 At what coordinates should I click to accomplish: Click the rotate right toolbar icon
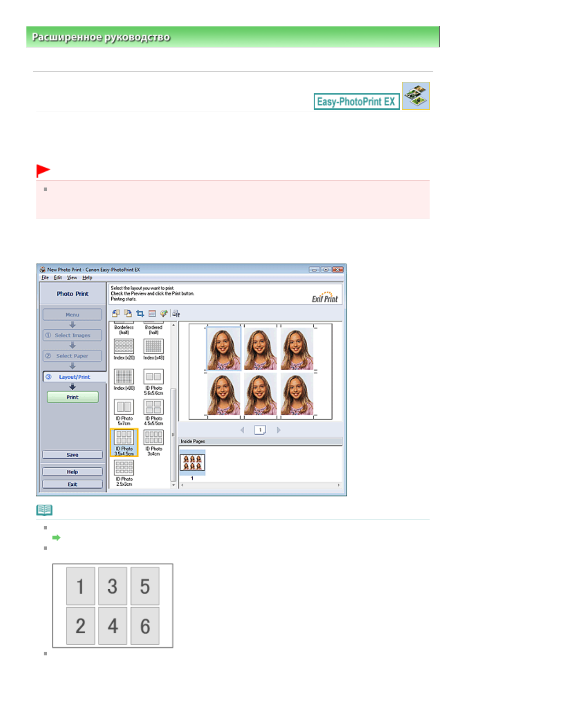coord(128,313)
